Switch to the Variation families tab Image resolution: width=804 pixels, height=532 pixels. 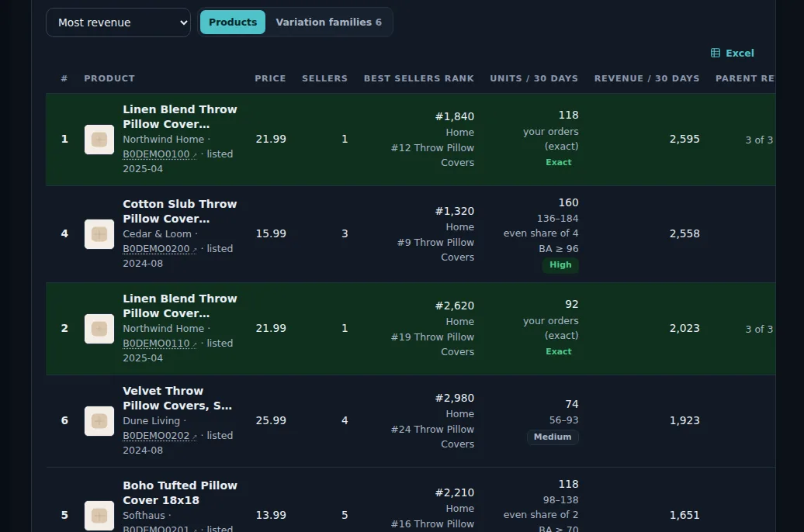[329, 22]
